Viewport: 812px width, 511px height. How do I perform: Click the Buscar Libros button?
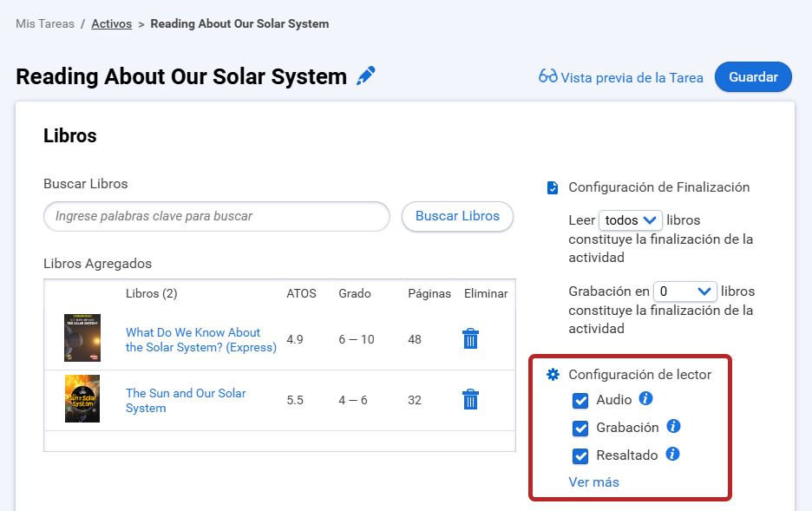(x=457, y=216)
